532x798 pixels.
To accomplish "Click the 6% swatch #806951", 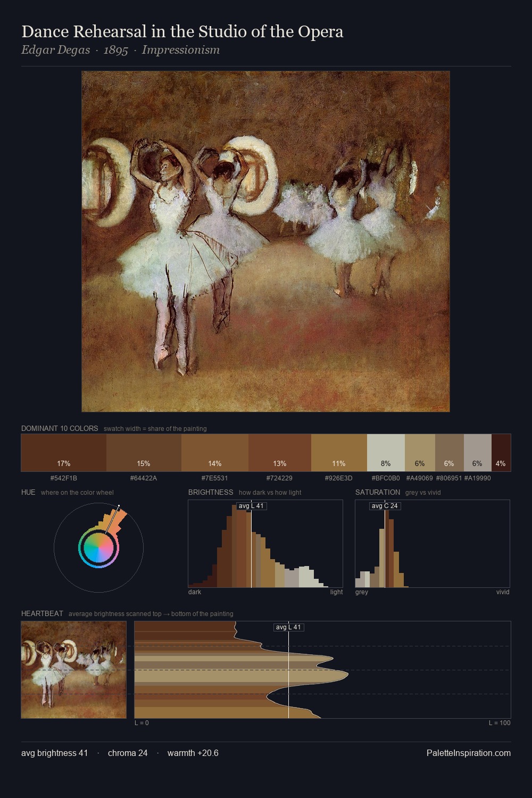I will [x=450, y=453].
